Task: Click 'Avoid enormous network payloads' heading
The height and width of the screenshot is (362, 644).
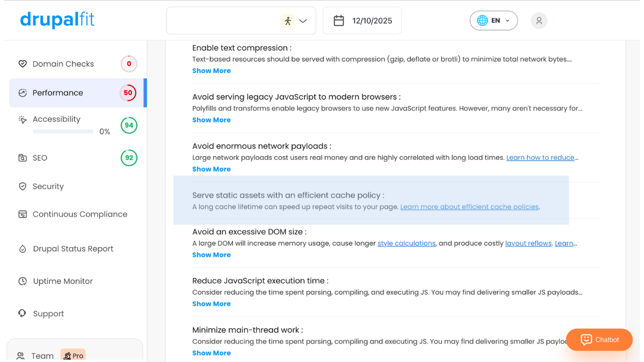Action: pos(262,146)
